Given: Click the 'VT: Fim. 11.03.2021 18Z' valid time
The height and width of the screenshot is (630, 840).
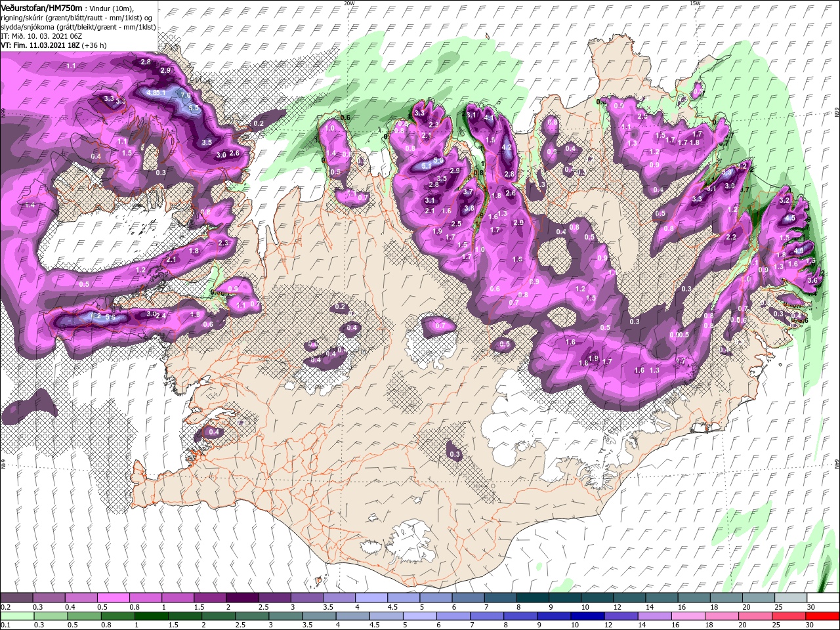Looking at the screenshot, I should click(x=41, y=45).
